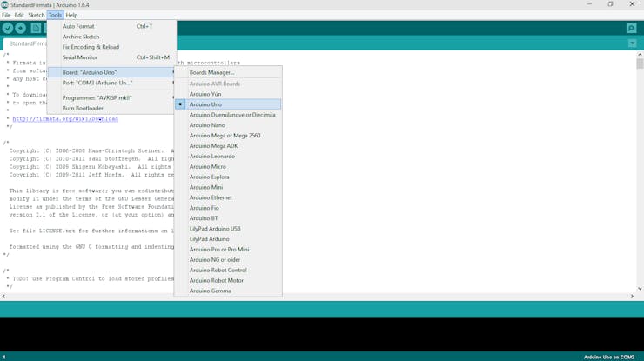Click the Verify checkmark toolbar icon

pos(8,29)
